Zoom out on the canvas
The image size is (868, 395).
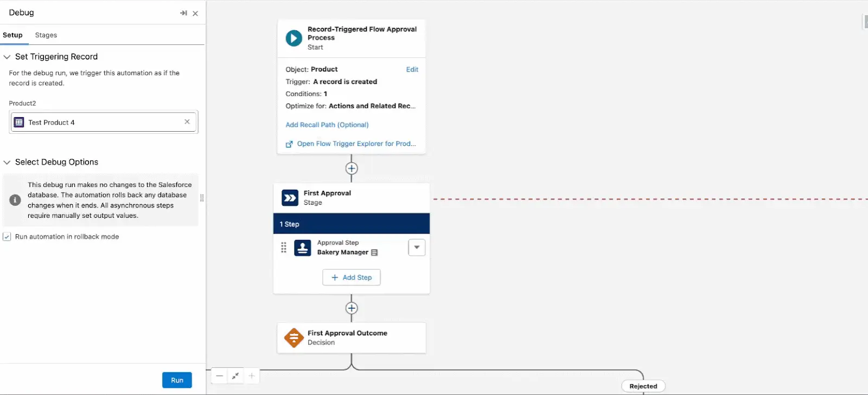219,375
